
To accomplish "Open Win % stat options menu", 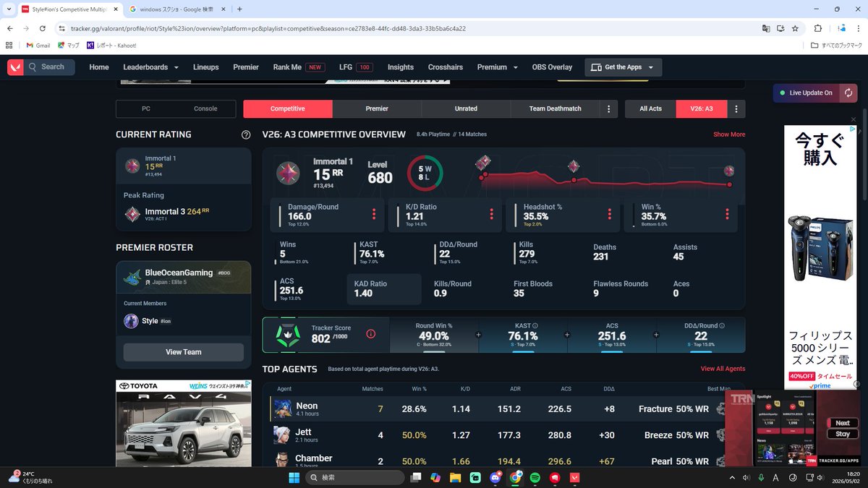I will [x=727, y=214].
